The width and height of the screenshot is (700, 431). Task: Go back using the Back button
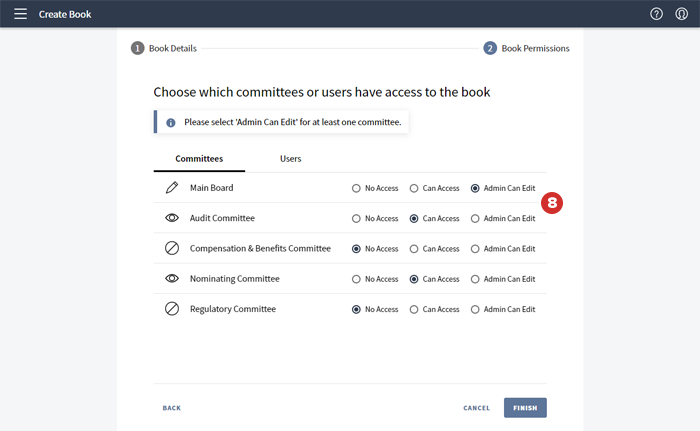click(172, 408)
